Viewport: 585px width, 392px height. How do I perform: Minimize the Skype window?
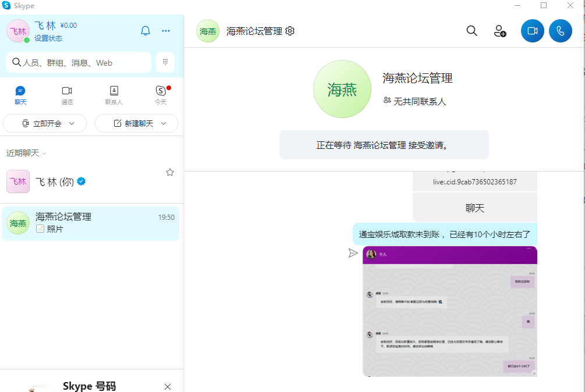517,5
